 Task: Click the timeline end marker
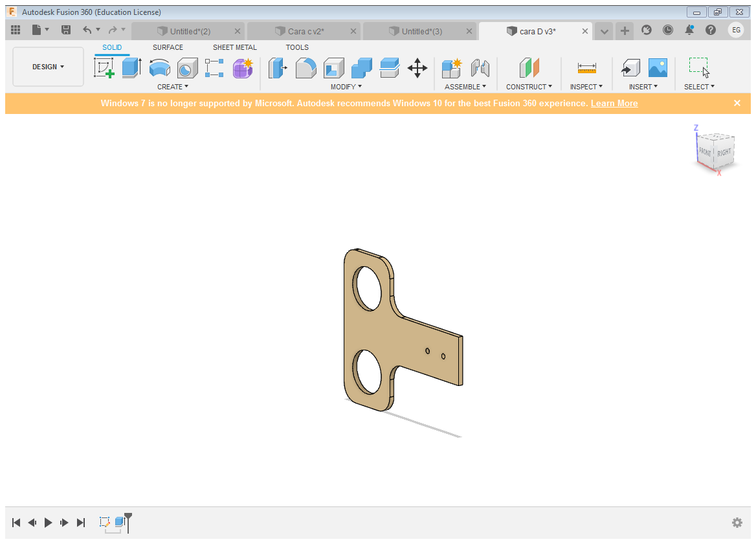[x=128, y=523]
